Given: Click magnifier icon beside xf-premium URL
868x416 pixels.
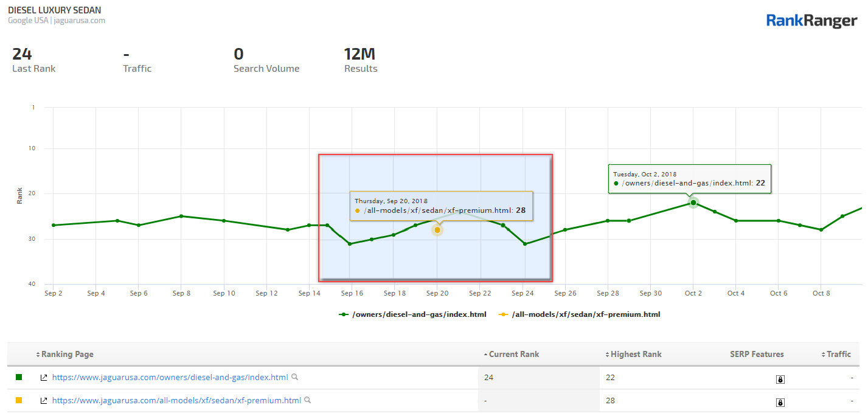Looking at the screenshot, I should point(308,400).
